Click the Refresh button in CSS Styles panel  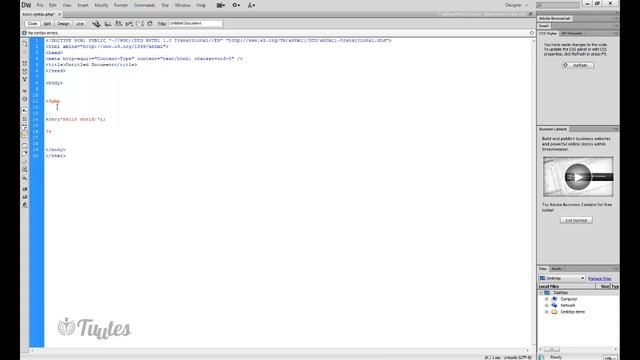(x=578, y=65)
